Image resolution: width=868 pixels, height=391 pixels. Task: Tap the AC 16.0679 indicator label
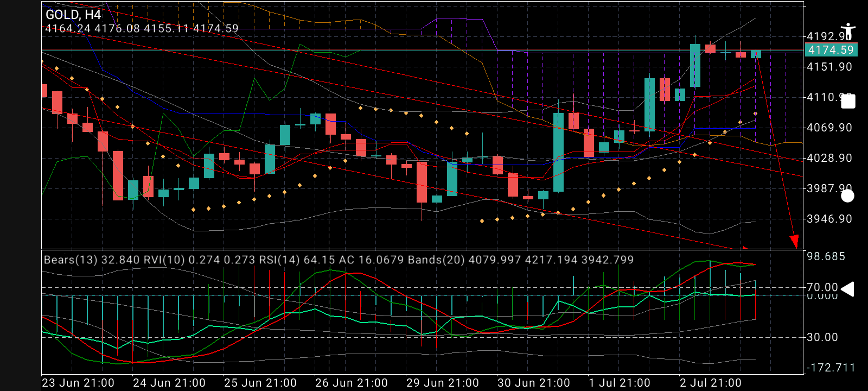pos(372,260)
